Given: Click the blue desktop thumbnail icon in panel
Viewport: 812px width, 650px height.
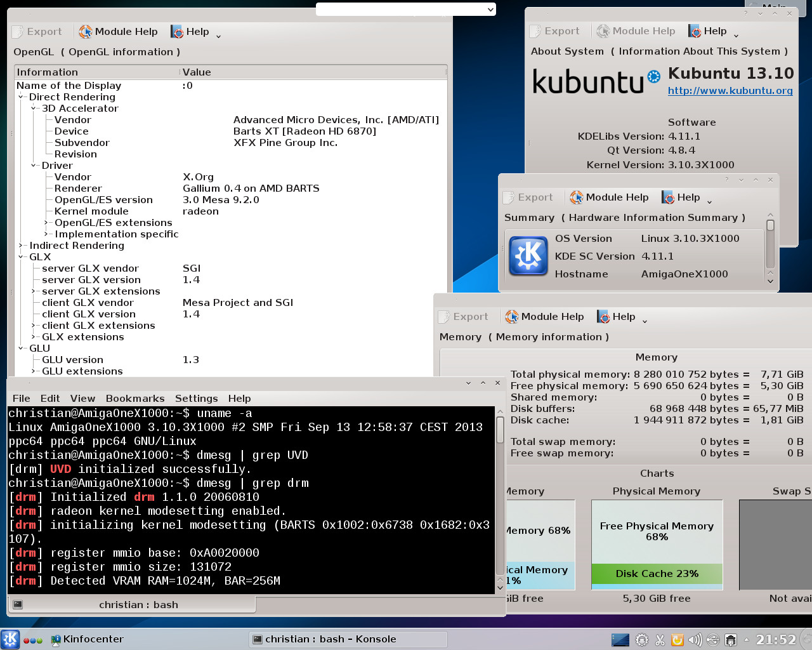Looking at the screenshot, I should [620, 640].
